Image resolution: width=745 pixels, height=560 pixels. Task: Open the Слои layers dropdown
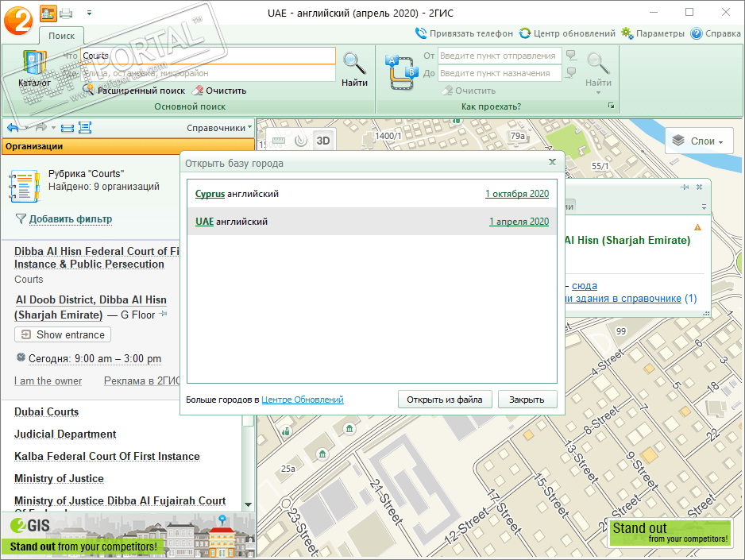point(697,141)
